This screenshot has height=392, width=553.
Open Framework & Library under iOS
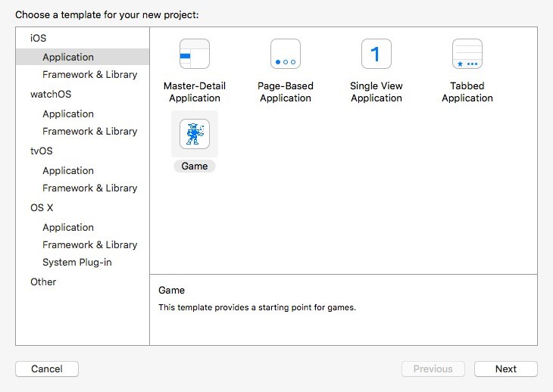[89, 74]
